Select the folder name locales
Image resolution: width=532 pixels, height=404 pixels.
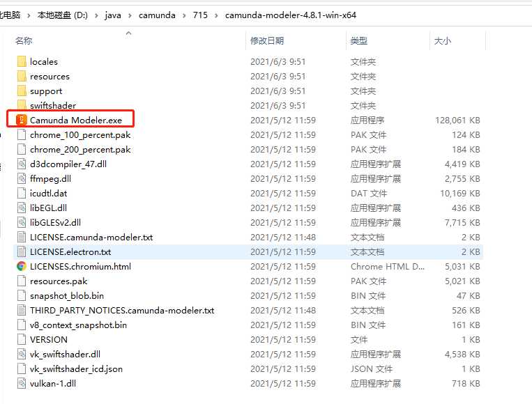pos(44,62)
